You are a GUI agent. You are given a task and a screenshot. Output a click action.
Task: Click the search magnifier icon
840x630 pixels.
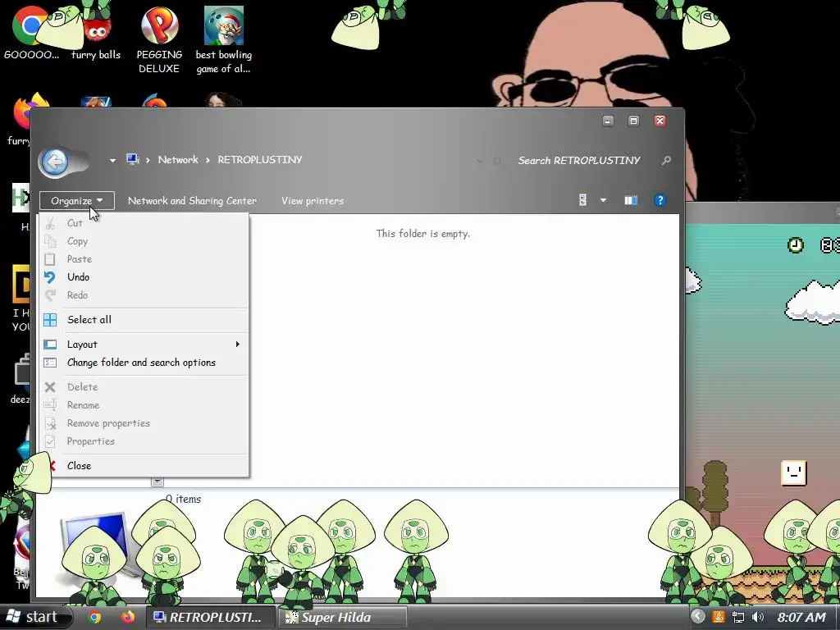(x=666, y=160)
